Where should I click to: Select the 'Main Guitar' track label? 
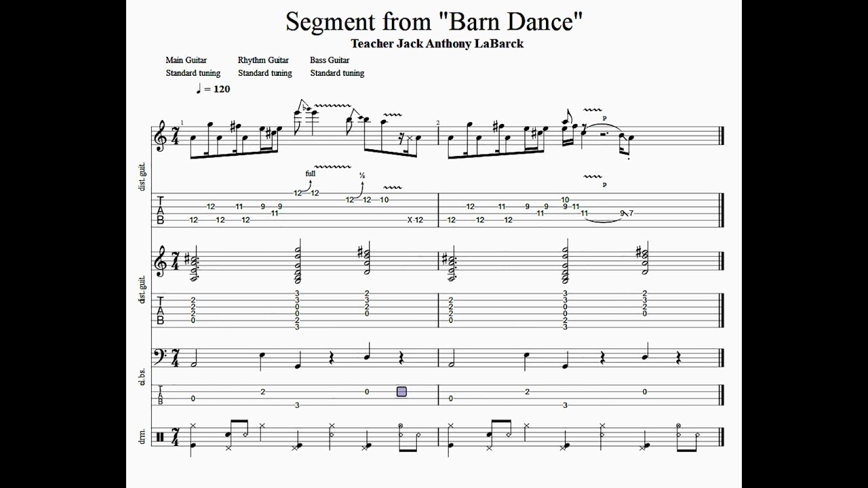coord(186,60)
